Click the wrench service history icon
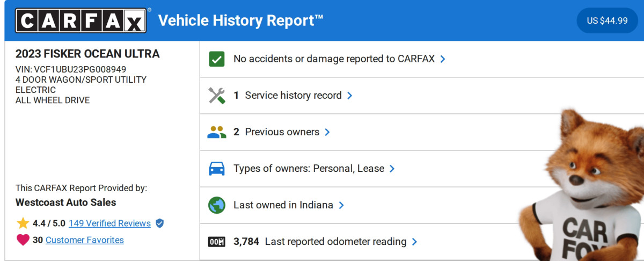This screenshot has height=261, width=644. click(217, 96)
